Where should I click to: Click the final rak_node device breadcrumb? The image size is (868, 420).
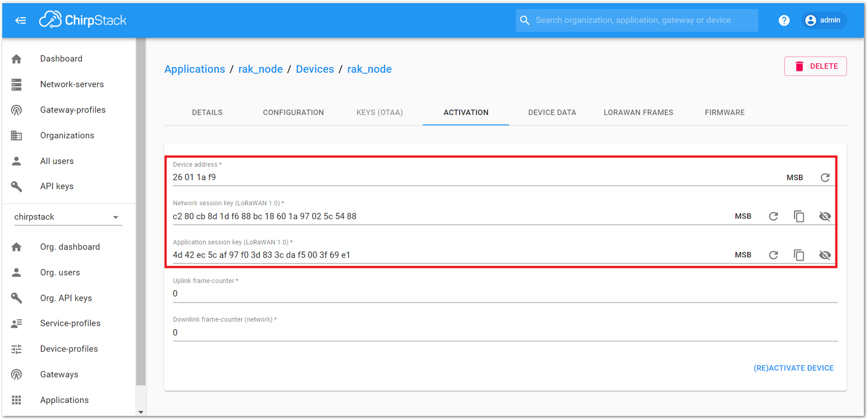click(x=369, y=69)
